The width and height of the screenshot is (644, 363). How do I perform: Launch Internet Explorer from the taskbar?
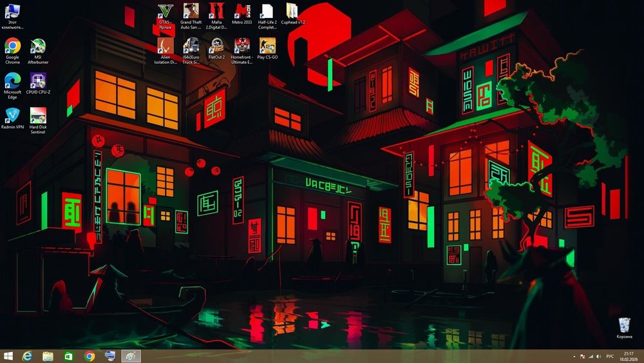point(27,356)
